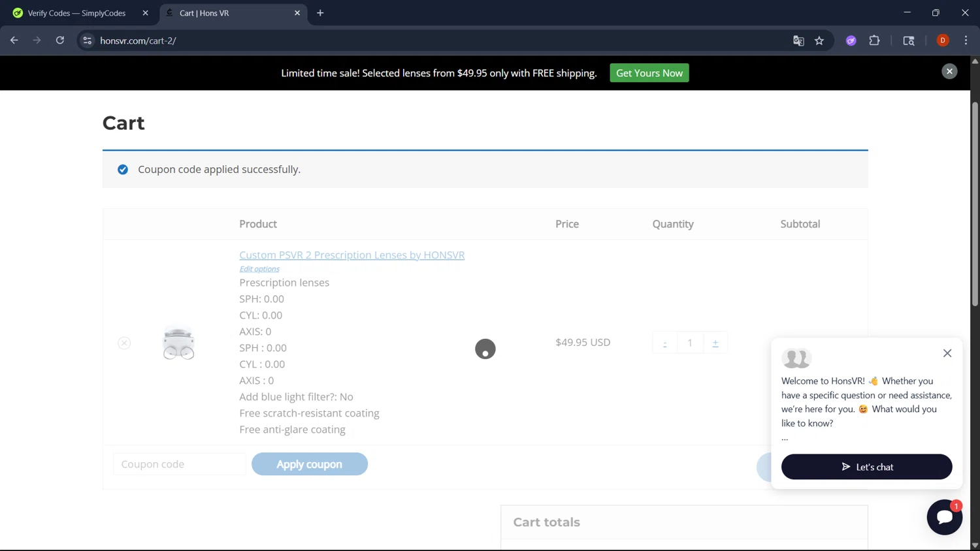This screenshot has width=980, height=551.
Task: Dismiss the sale banner
Action: 949,71
